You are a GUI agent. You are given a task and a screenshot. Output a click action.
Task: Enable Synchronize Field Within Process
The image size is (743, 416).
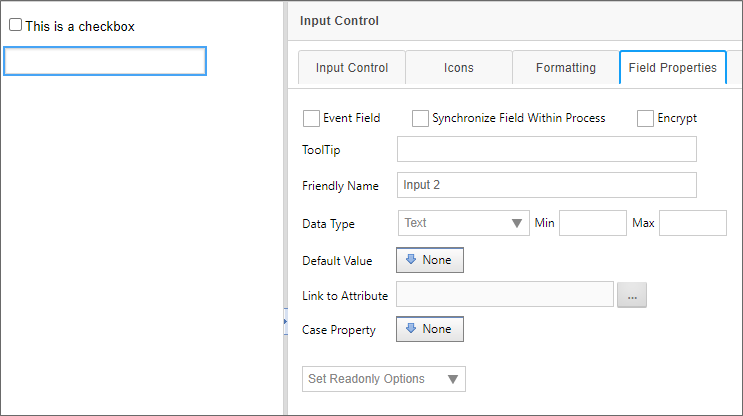pyautogui.click(x=420, y=118)
